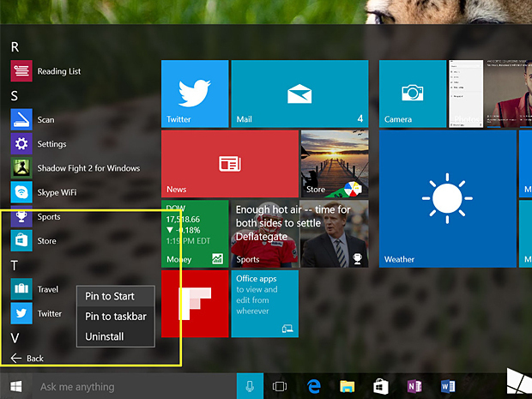Click the Shadow Fight 2 for Windows label
Image resolution: width=532 pixels, height=399 pixels.
(88, 168)
